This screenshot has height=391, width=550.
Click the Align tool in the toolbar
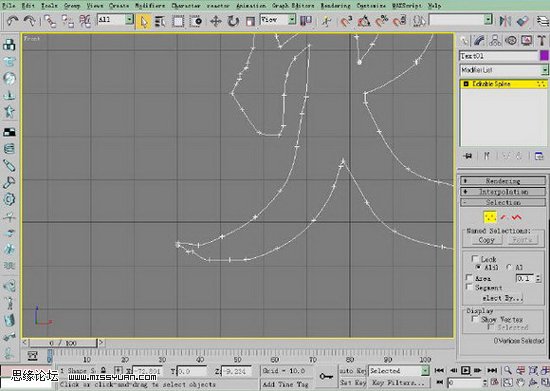(522, 21)
